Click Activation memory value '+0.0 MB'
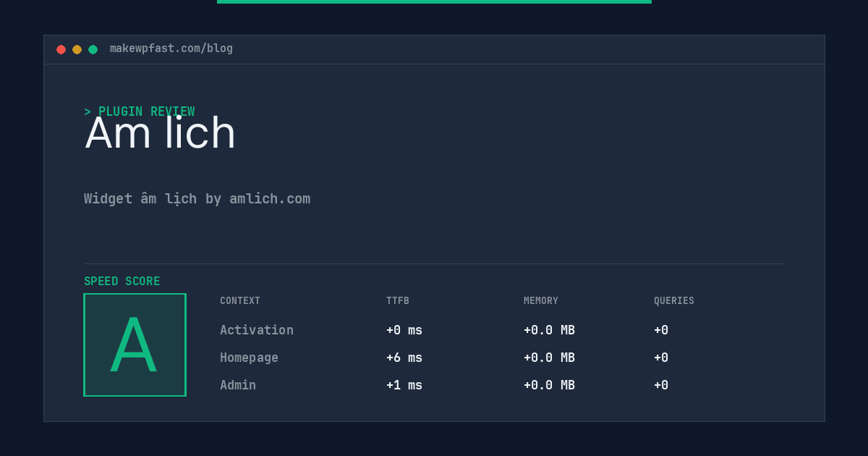This screenshot has height=456, width=868. [x=549, y=330]
